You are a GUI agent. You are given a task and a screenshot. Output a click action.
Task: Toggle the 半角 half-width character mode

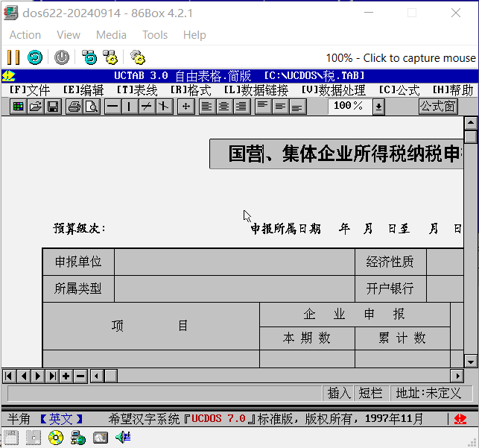(x=19, y=419)
